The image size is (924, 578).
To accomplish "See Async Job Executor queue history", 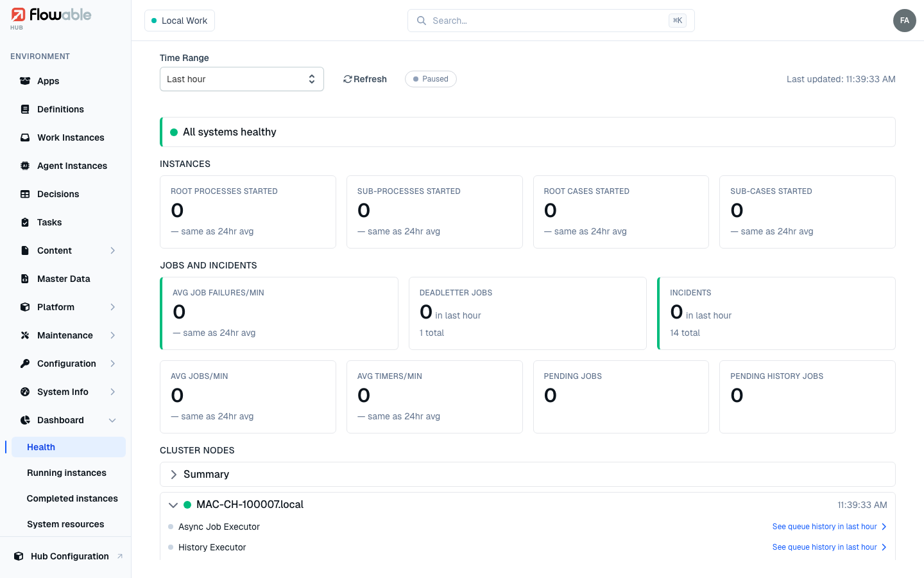I will point(829,527).
